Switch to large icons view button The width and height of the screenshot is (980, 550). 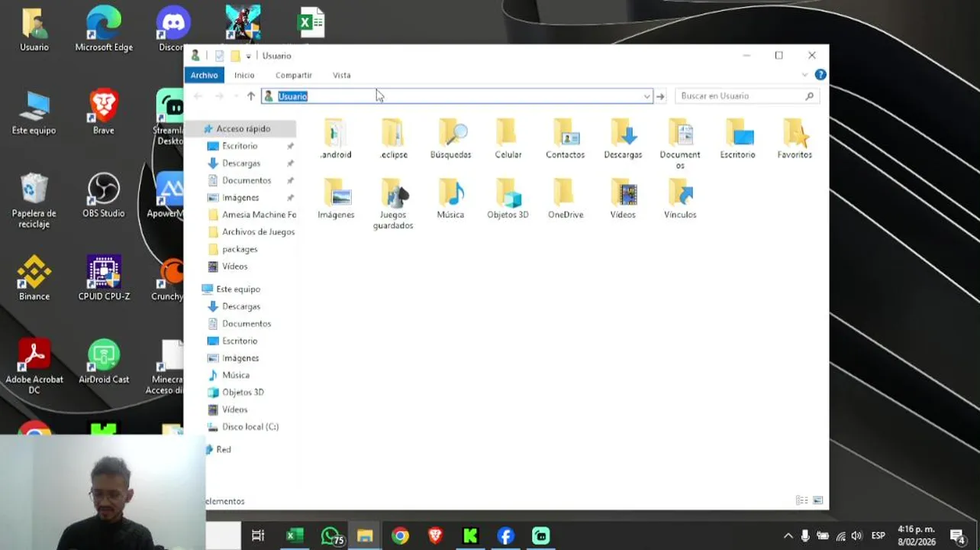point(818,500)
